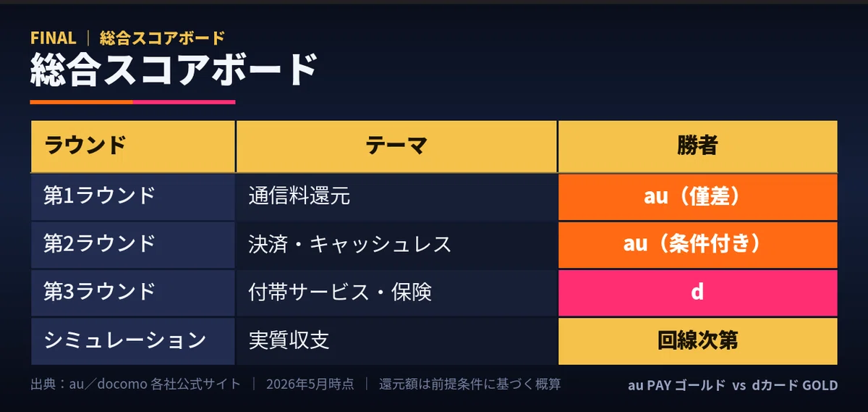
Task: Click the FINAL label above the title
Action: pos(53,38)
